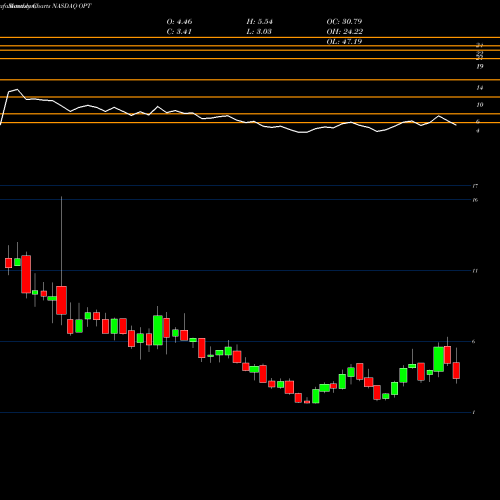Viewport: 500px width, 500px height.
Task: Click the 10 label on upper axis
Action: [x=480, y=105]
